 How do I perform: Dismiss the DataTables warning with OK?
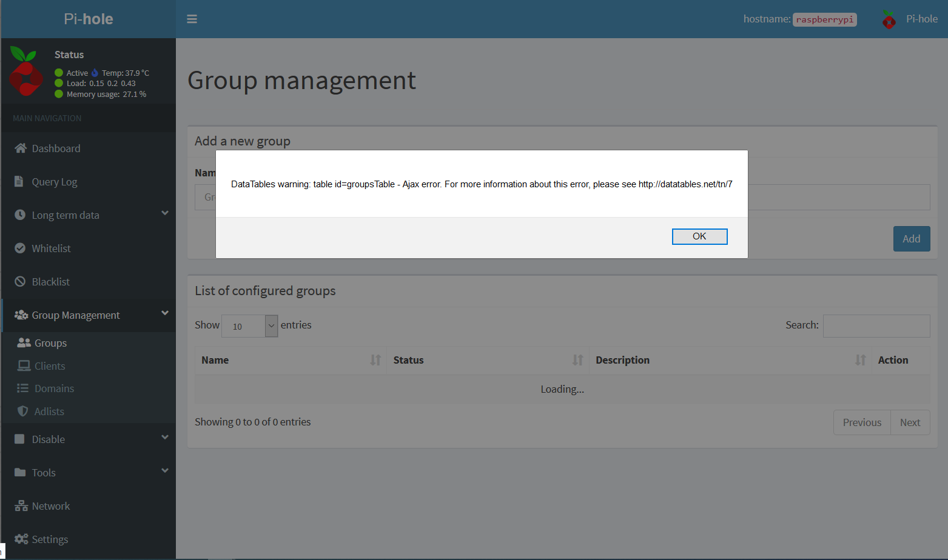699,236
